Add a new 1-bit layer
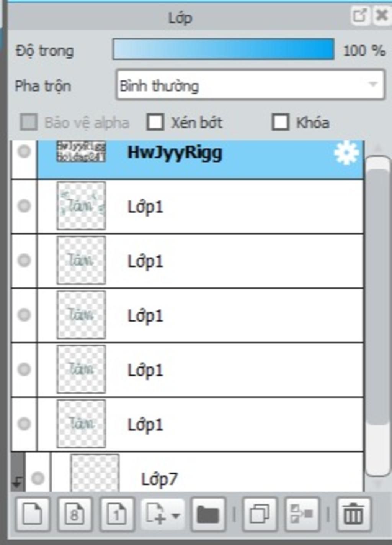Image resolution: width=392 pixels, height=545 pixels. click(117, 514)
